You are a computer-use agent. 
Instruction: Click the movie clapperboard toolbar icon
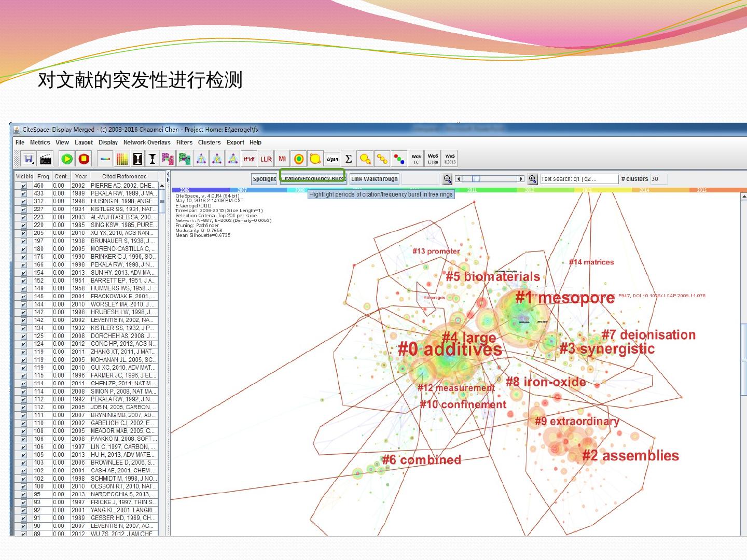pos(46,159)
